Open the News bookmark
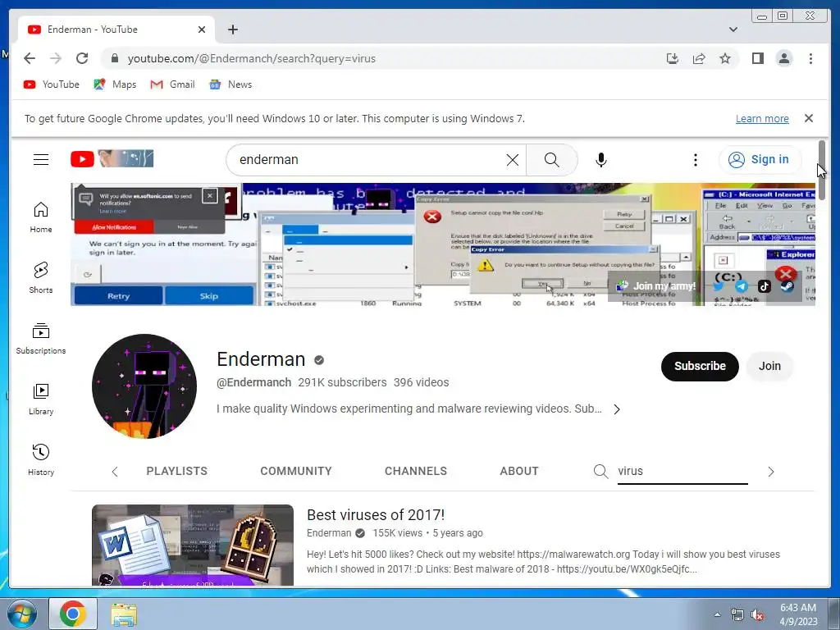 tap(231, 84)
